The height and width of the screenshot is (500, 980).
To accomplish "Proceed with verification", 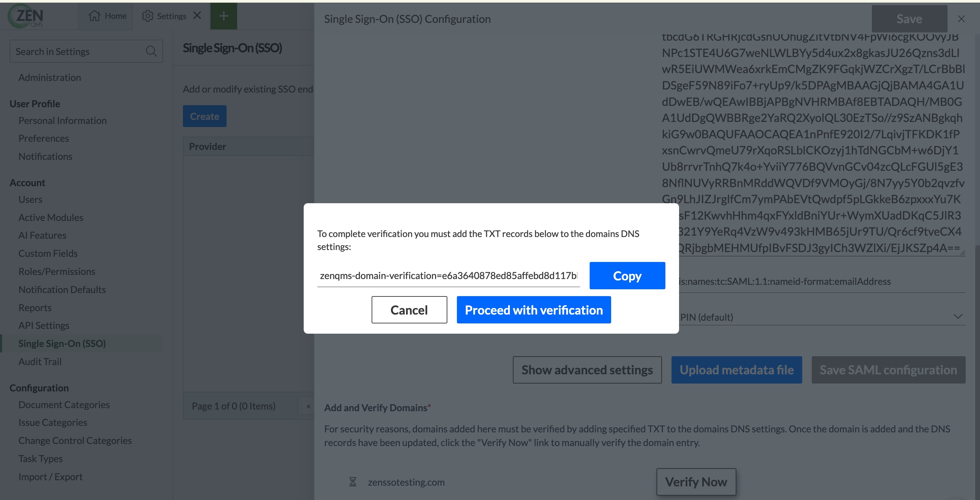I will click(x=533, y=310).
